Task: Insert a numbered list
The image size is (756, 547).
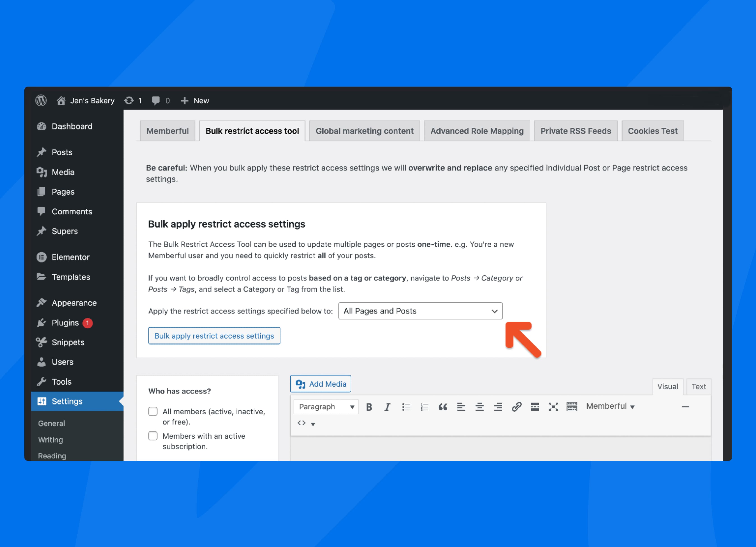Action: pos(424,407)
